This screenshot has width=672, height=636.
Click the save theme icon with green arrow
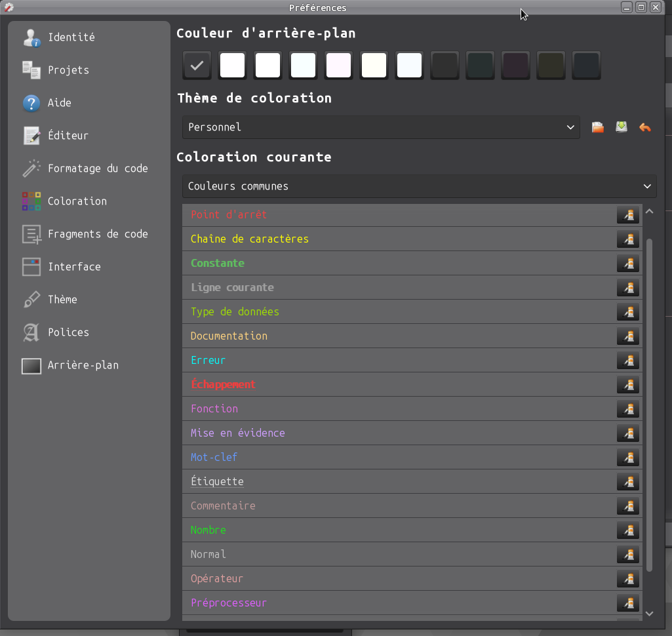point(622,127)
